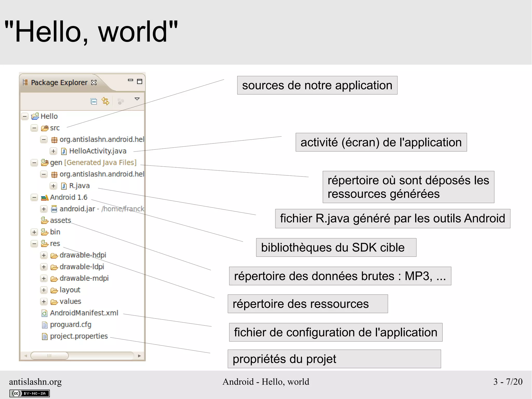Click the Android 1.6 library icon
532x399 pixels.
(x=45, y=198)
